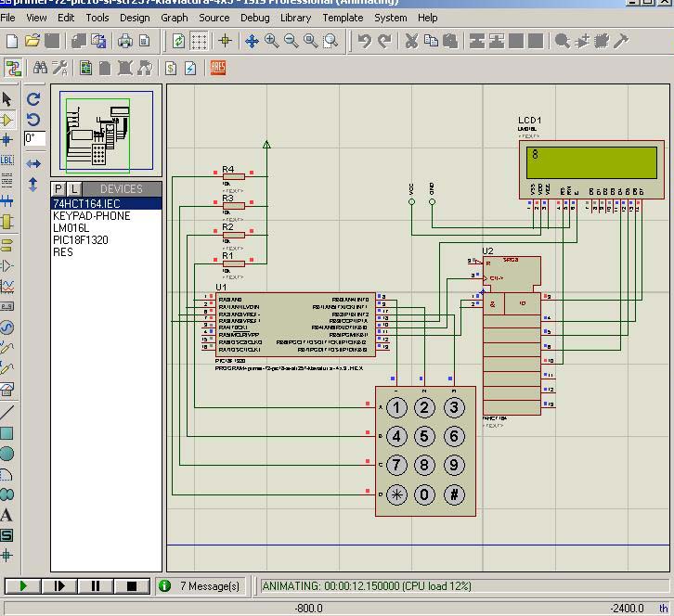The height and width of the screenshot is (616, 674).
Task: Select the Component mode tool
Action: (x=7, y=120)
